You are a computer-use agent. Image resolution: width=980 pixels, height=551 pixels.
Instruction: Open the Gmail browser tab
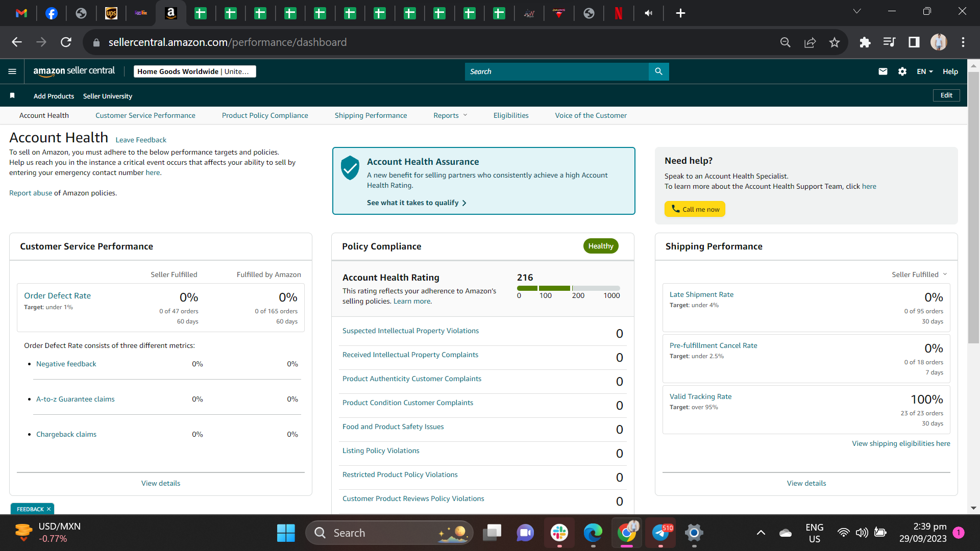point(21,13)
